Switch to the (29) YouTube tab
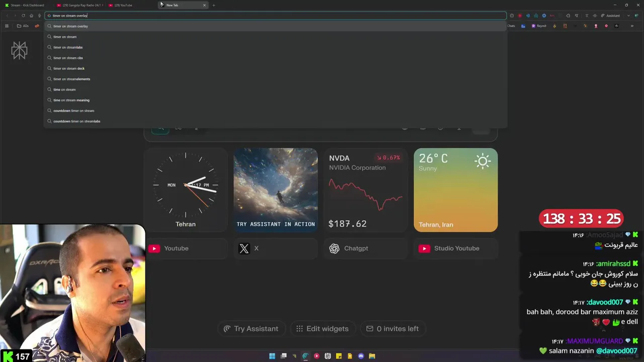 point(132,5)
